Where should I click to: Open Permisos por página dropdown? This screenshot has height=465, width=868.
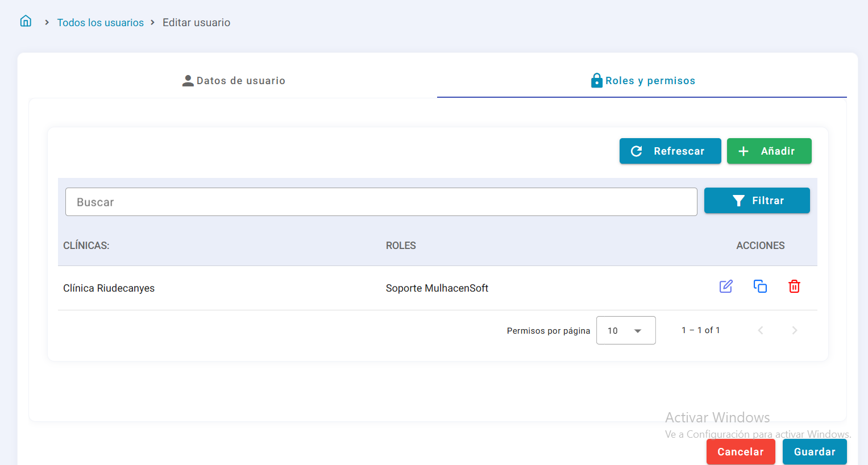[x=626, y=330]
